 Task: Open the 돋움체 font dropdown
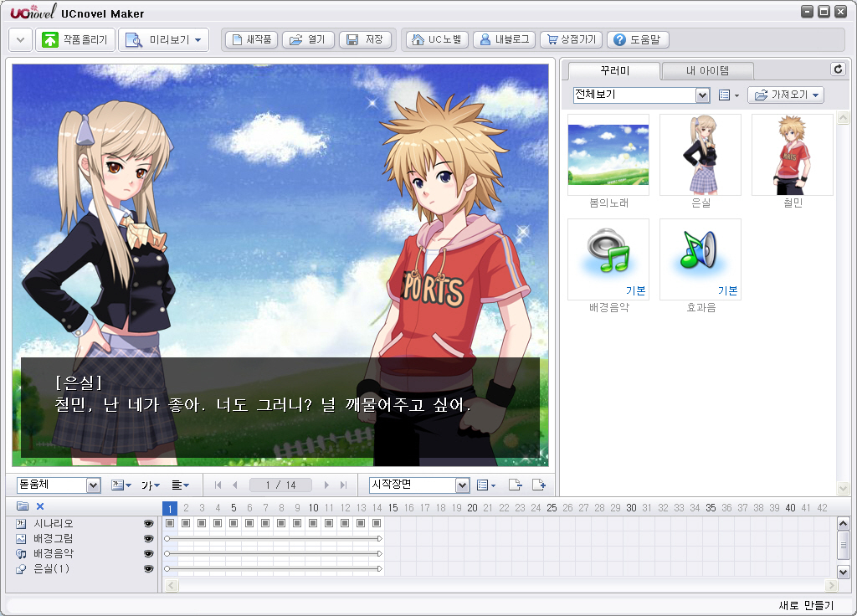pyautogui.click(x=93, y=485)
